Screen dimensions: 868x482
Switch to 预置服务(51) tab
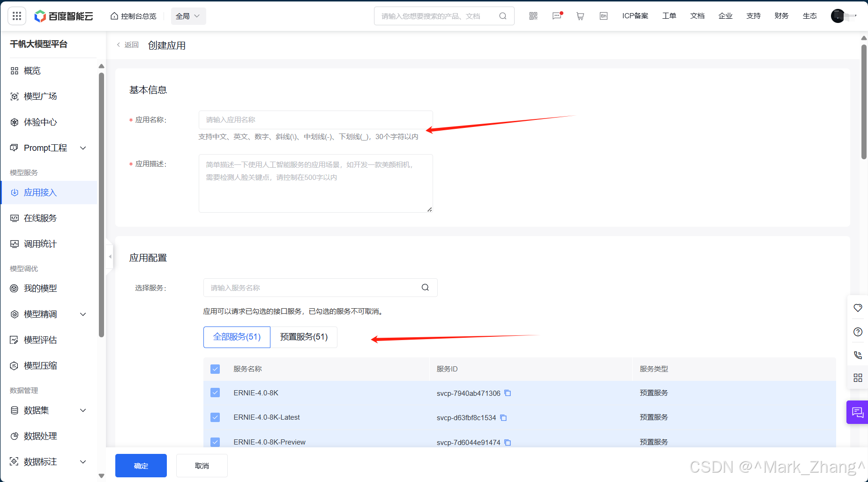click(x=304, y=337)
